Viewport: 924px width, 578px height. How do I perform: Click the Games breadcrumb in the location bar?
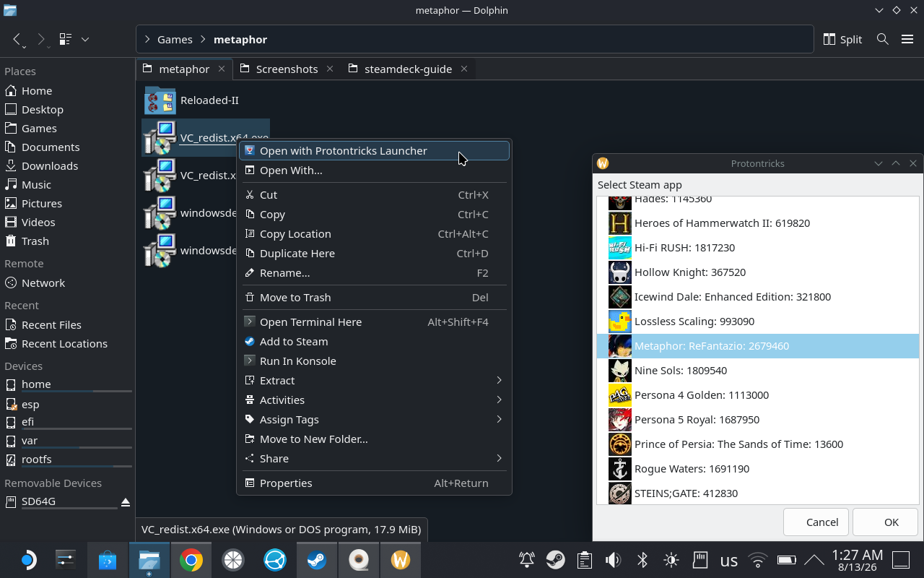(175, 39)
